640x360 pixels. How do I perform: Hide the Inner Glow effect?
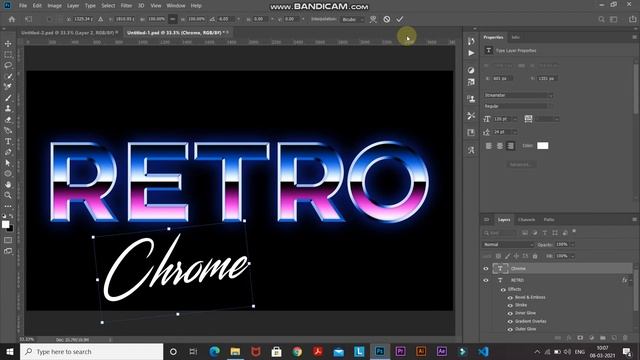point(510,313)
